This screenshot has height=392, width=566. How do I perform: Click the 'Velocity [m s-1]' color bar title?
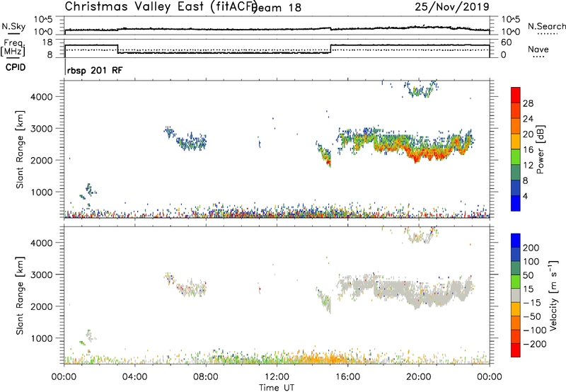pyautogui.click(x=553, y=295)
